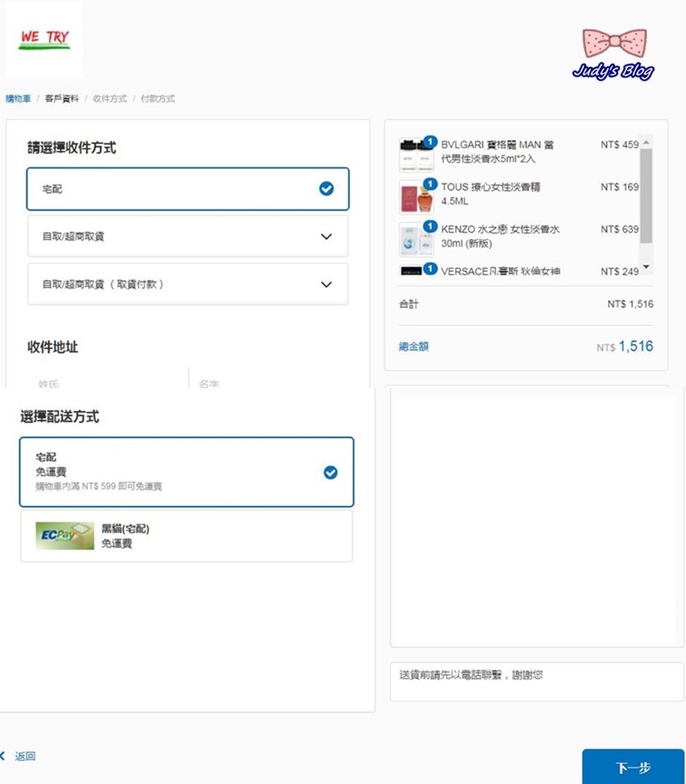This screenshot has width=686, height=784.
Task: Select the 宅配 免運費 delivery option
Action: pos(187,472)
